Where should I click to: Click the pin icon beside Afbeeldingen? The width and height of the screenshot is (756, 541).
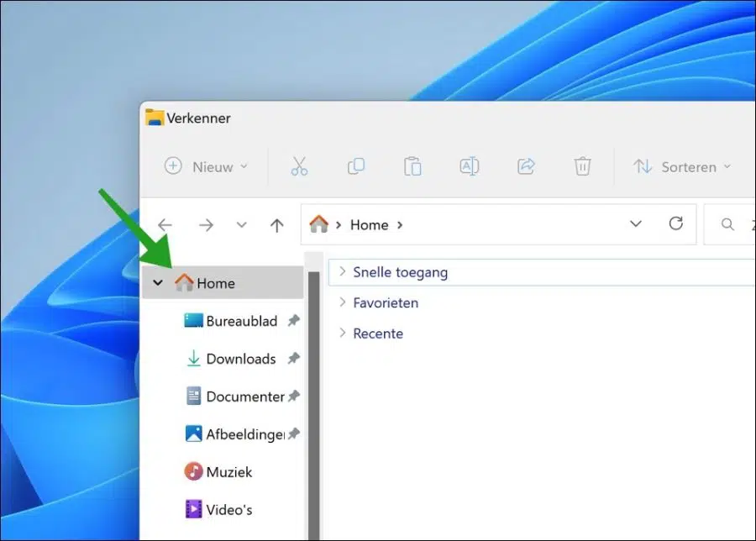pos(294,433)
